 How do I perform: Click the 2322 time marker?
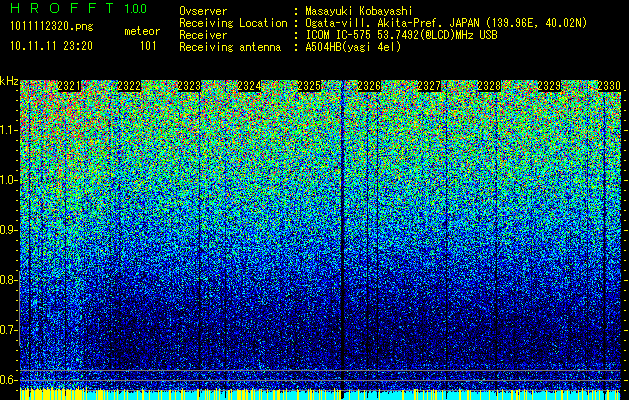point(129,86)
